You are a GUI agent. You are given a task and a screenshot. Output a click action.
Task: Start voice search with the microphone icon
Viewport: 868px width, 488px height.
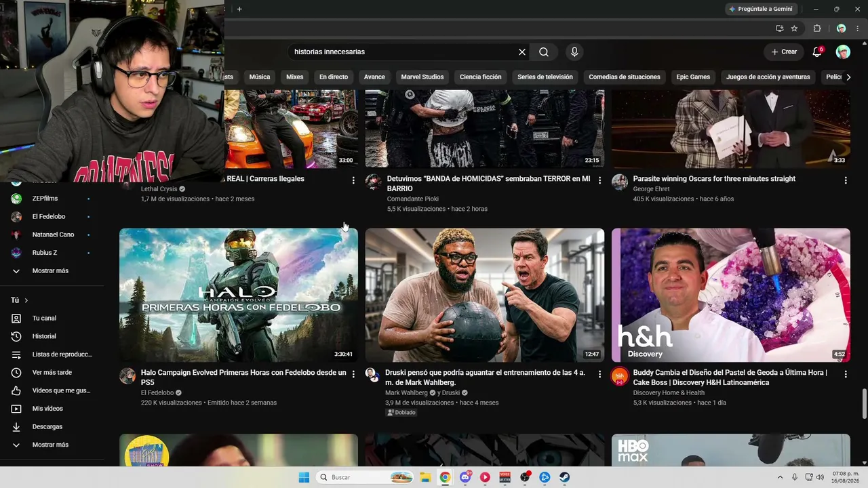pos(574,52)
